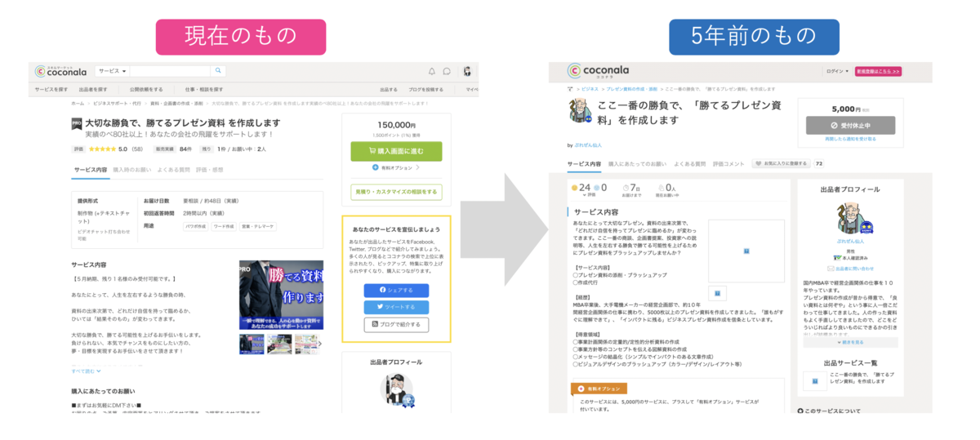The width and height of the screenshot is (980, 440).
Task: Click the coconala logo in the current page
Action: click(60, 71)
